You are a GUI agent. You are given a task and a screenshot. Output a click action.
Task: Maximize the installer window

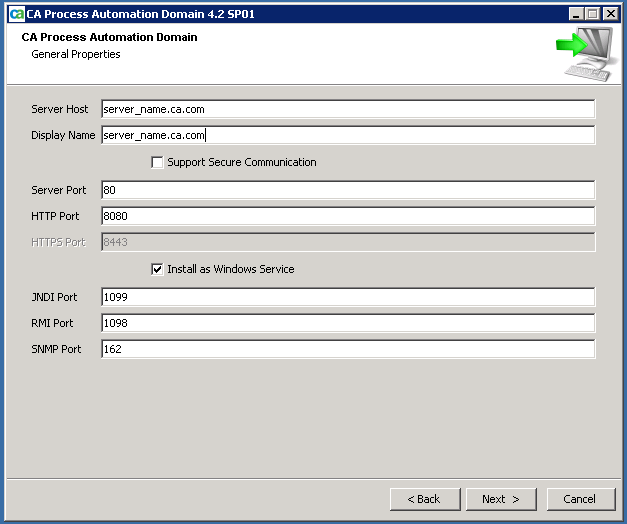593,14
